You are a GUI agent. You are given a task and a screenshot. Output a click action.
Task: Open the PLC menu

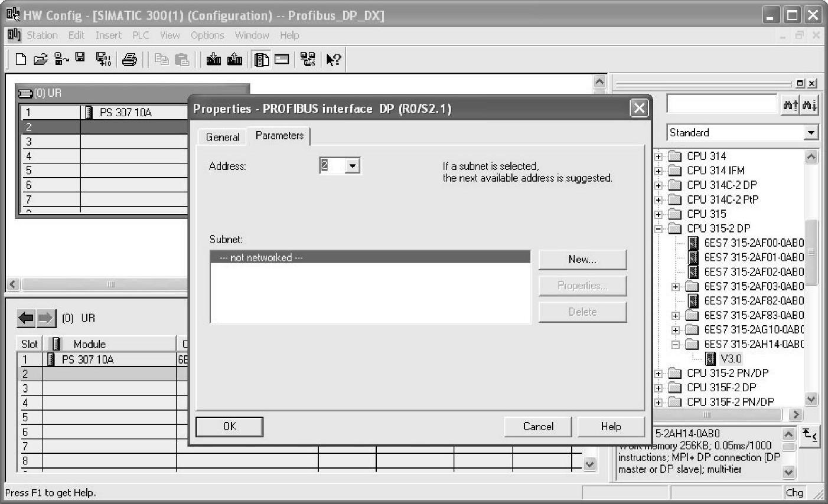coord(141,35)
